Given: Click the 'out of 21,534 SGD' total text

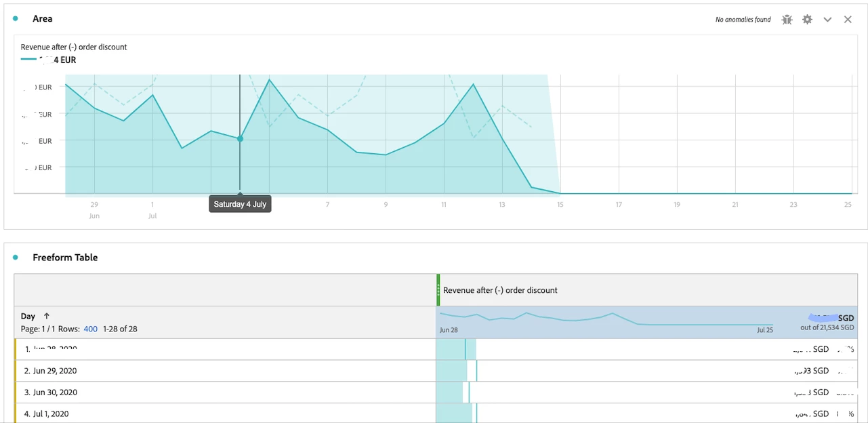Looking at the screenshot, I should click(827, 328).
